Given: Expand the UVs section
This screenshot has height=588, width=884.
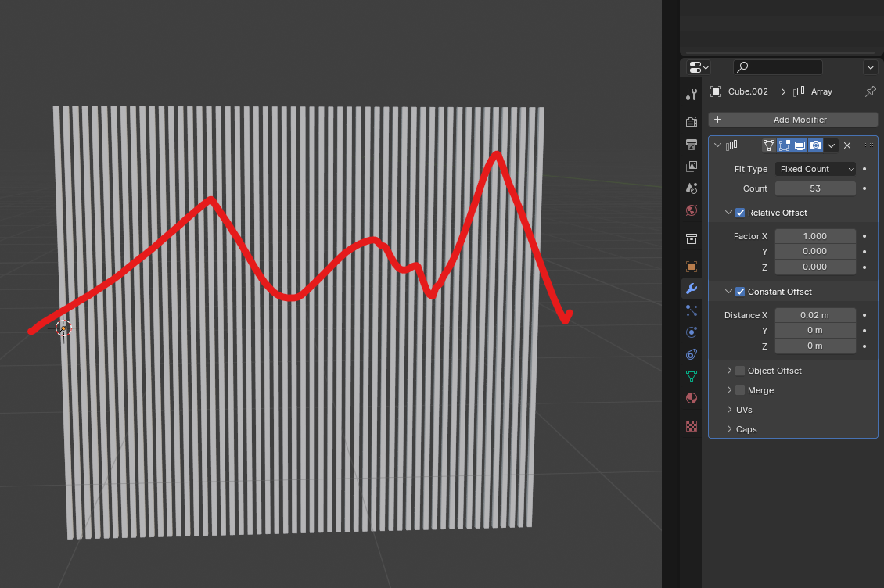Looking at the screenshot, I should point(729,410).
